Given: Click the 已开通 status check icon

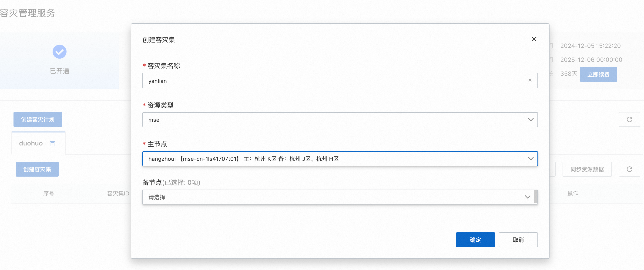Looking at the screenshot, I should 60,52.
